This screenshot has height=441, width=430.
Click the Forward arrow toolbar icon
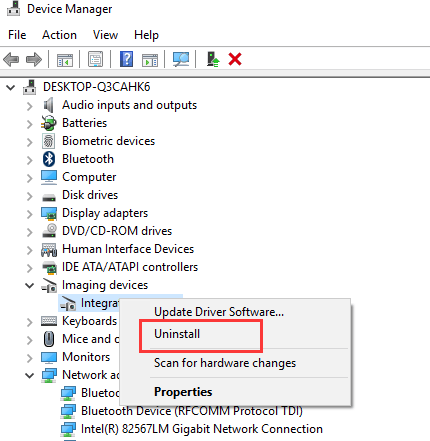[34, 60]
